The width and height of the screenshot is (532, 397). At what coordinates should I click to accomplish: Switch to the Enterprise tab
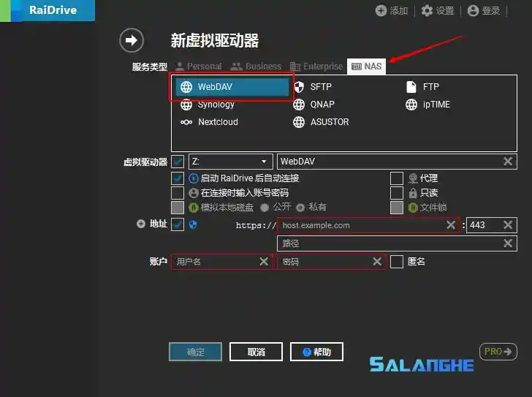pos(316,66)
